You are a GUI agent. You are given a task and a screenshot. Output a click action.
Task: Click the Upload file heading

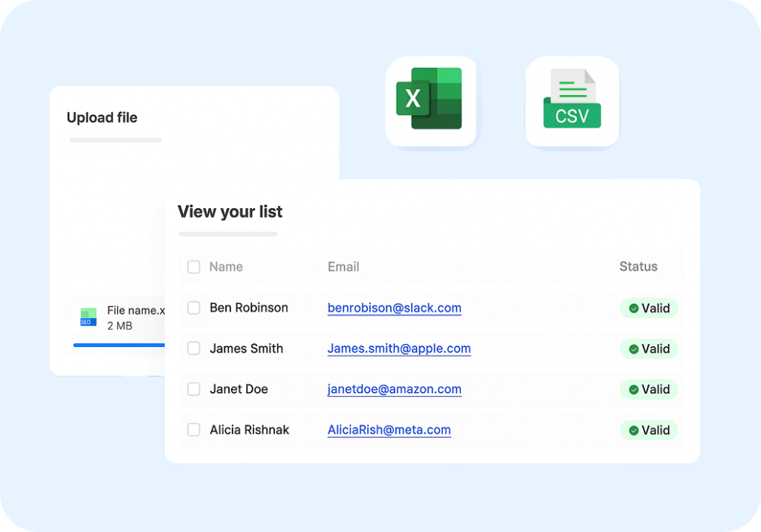tap(102, 117)
